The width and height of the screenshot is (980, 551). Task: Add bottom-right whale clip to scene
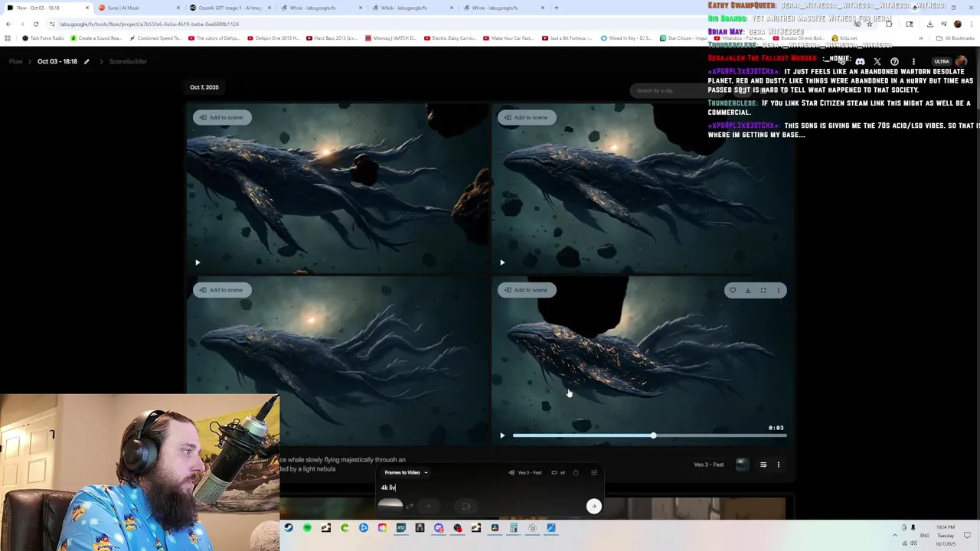coord(526,290)
